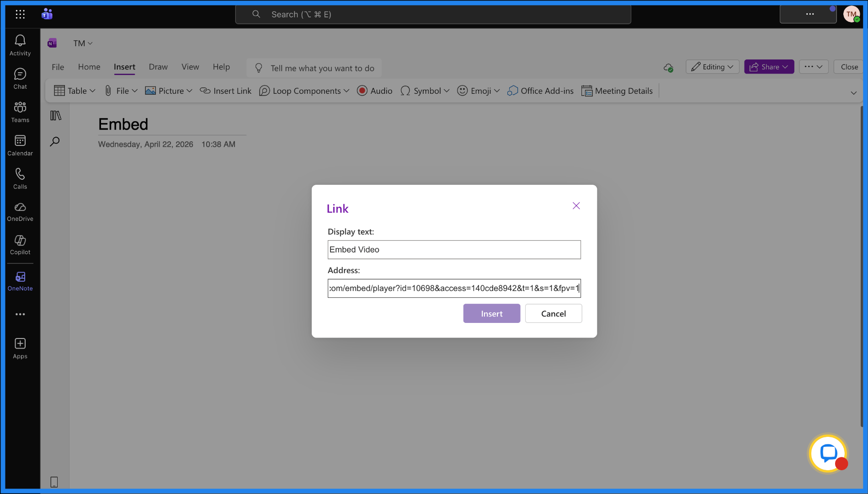868x494 pixels.
Task: Click the page vertical scrollbar
Action: (862, 267)
